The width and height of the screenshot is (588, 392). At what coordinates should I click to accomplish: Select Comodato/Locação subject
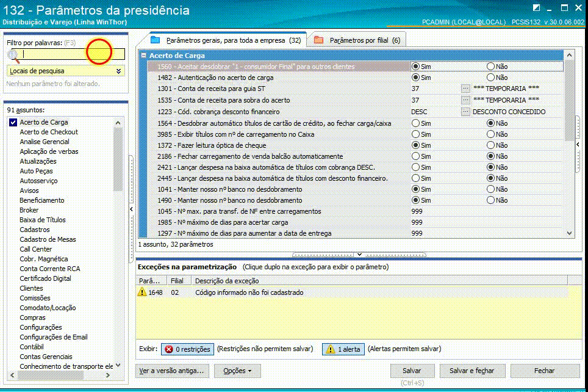[x=48, y=308]
